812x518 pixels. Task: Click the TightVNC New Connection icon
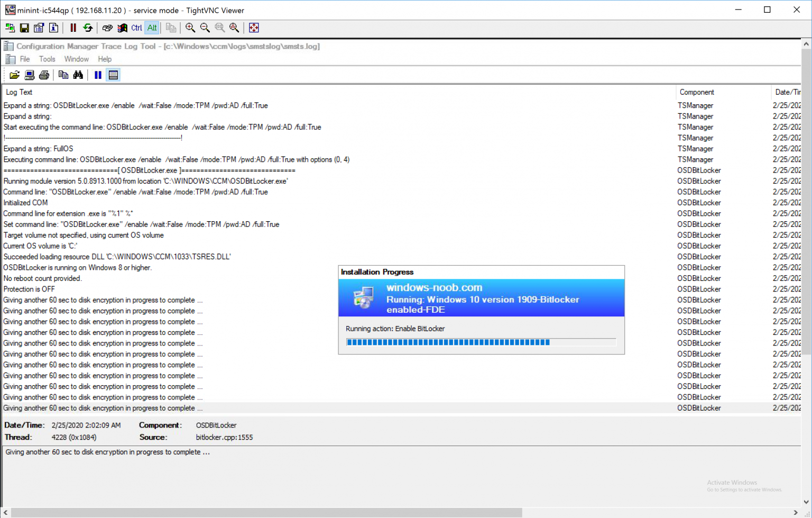pyautogui.click(x=10, y=28)
